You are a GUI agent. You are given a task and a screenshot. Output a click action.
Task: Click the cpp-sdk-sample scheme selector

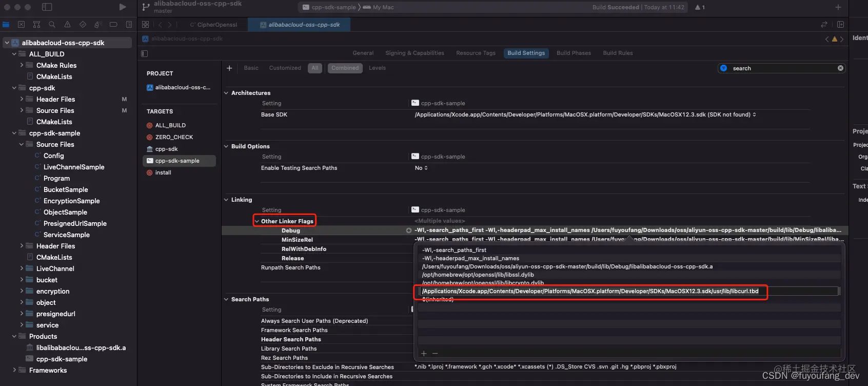point(329,7)
